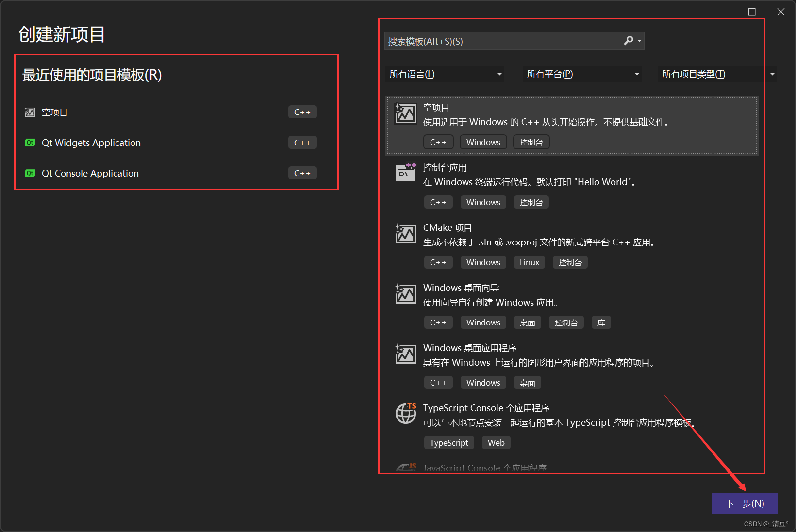796x532 pixels.
Task: Click the 空项目 icon in recent templates
Action: click(30, 113)
